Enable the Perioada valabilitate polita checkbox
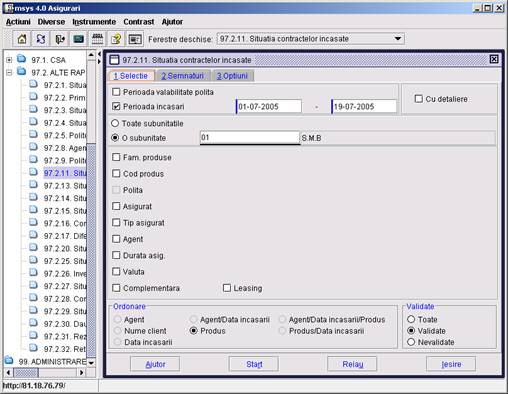 (116, 92)
